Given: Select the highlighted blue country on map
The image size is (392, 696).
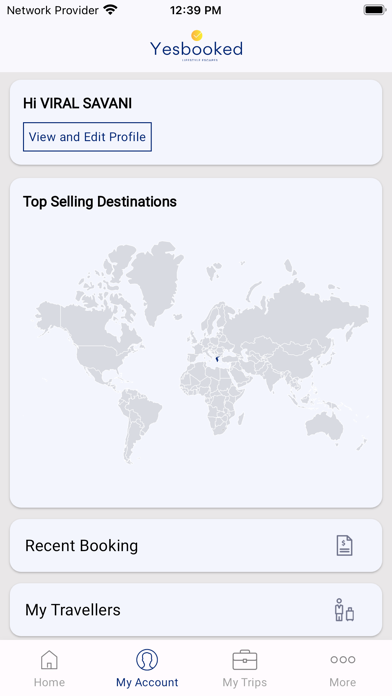Looking at the screenshot, I should (217, 359).
